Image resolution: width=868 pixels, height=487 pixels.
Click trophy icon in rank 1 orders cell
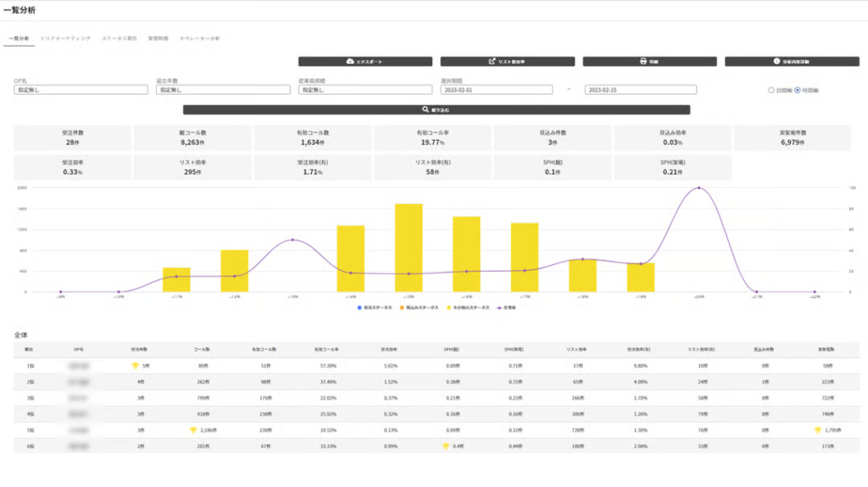(x=134, y=366)
